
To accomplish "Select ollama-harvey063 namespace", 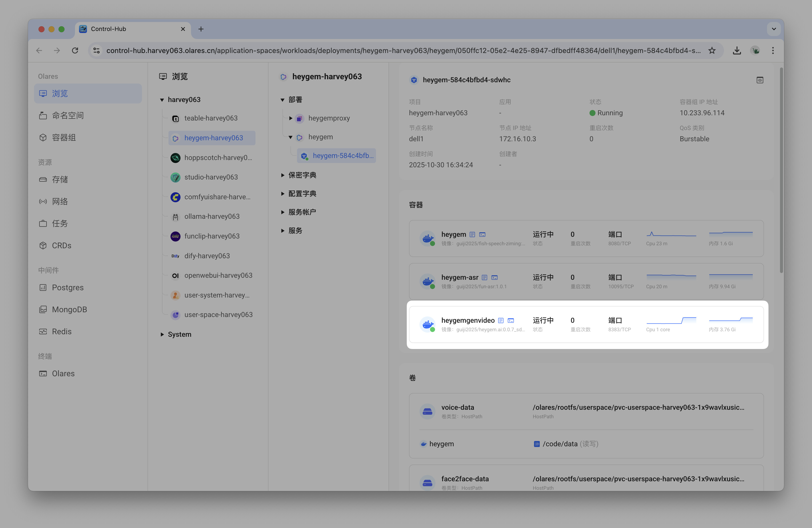I will coord(211,216).
